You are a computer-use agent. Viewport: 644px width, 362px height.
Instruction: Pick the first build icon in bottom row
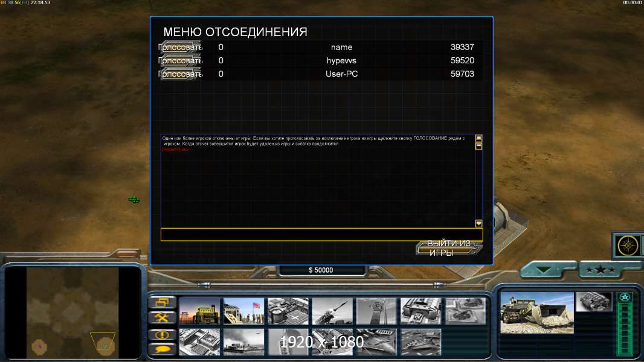tap(199, 342)
